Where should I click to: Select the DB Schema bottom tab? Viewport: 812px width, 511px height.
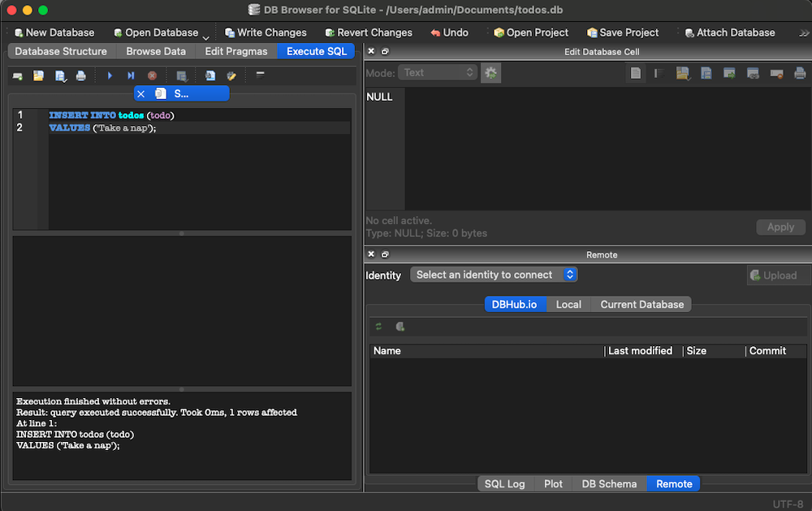pyautogui.click(x=609, y=483)
